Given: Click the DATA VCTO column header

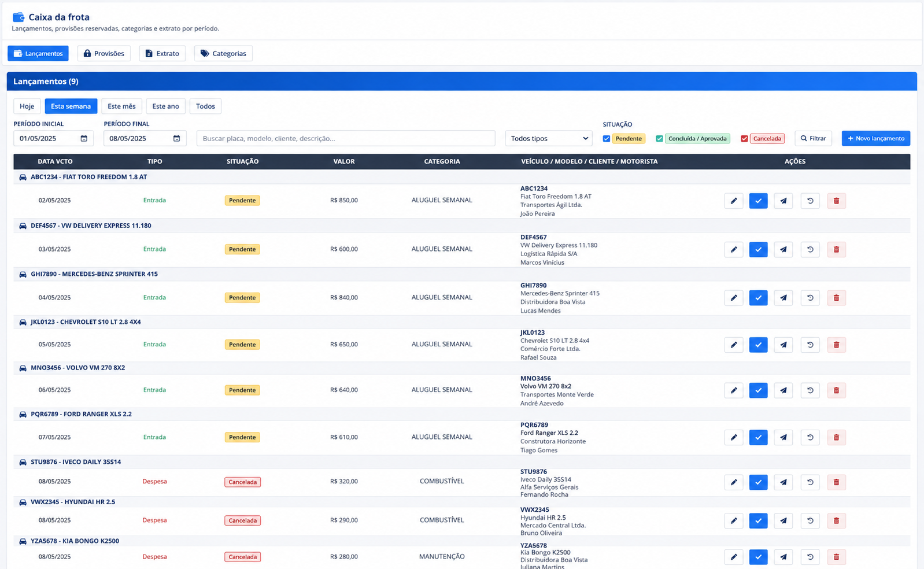Looking at the screenshot, I should tap(55, 161).
